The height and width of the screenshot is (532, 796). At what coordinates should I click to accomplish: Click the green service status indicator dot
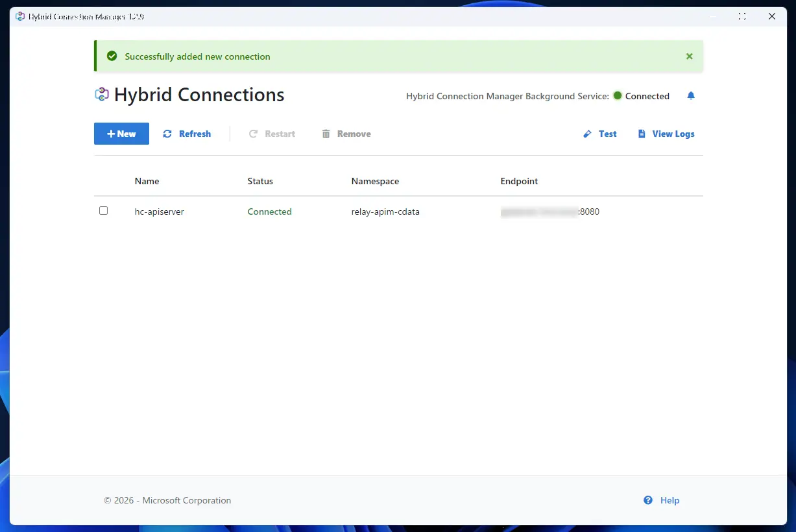coord(618,95)
